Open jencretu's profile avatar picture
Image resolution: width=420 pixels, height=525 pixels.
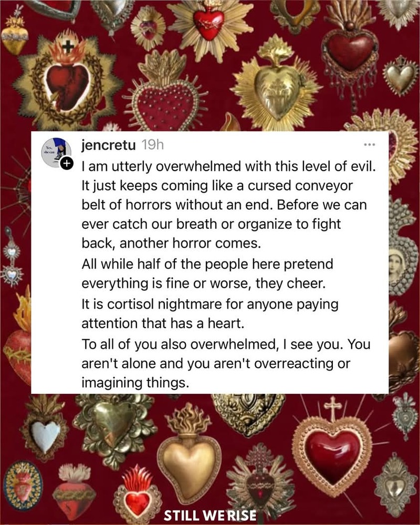pos(56,152)
